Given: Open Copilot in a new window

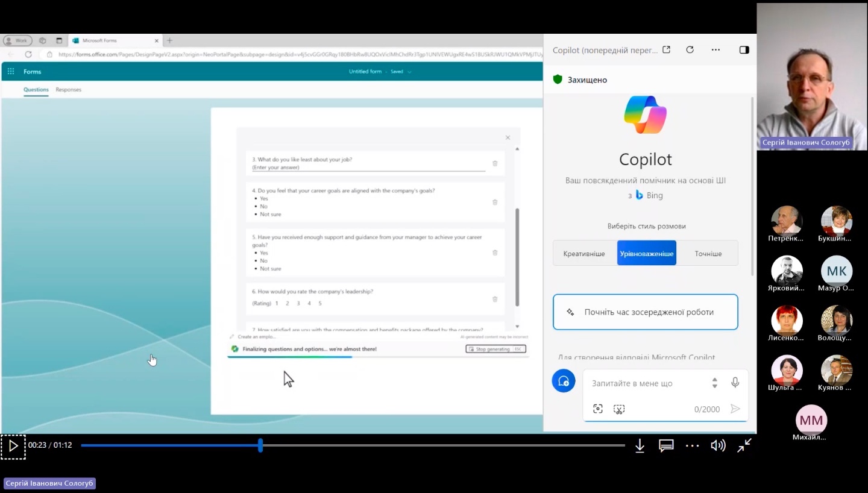Looking at the screenshot, I should click(666, 50).
